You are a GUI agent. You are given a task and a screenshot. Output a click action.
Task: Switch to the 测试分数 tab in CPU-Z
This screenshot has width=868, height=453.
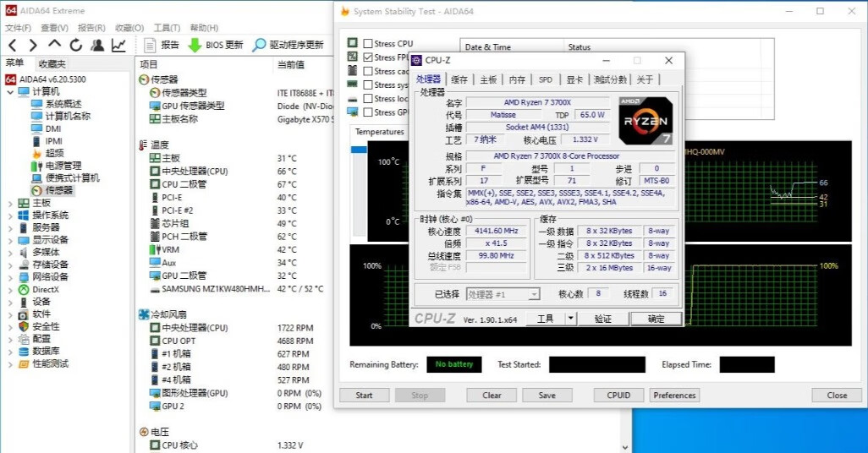(610, 79)
